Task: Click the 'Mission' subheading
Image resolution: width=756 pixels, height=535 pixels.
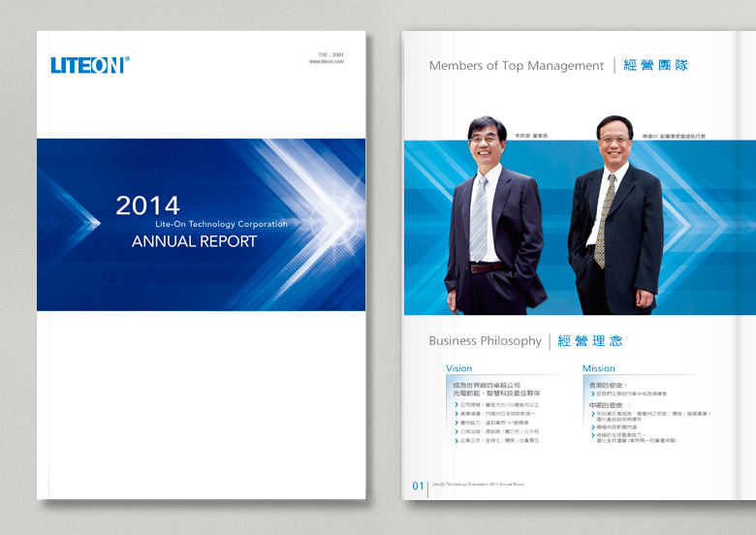Action: (599, 368)
